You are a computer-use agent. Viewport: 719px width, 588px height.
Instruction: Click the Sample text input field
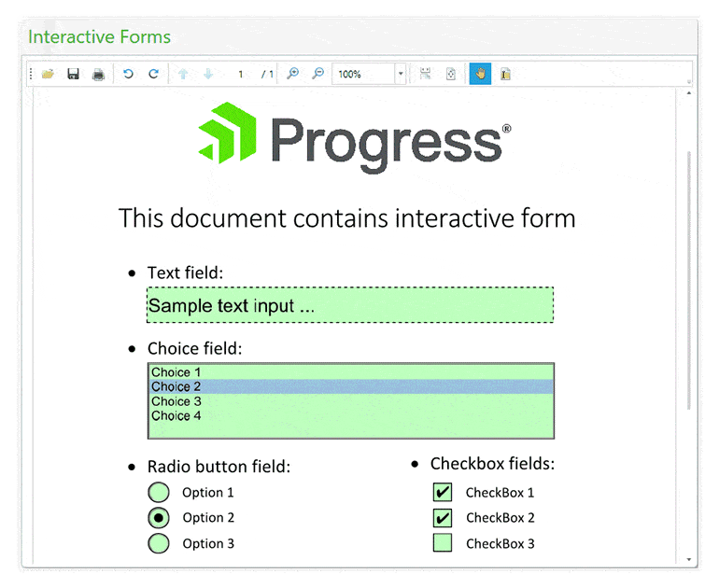click(x=350, y=305)
